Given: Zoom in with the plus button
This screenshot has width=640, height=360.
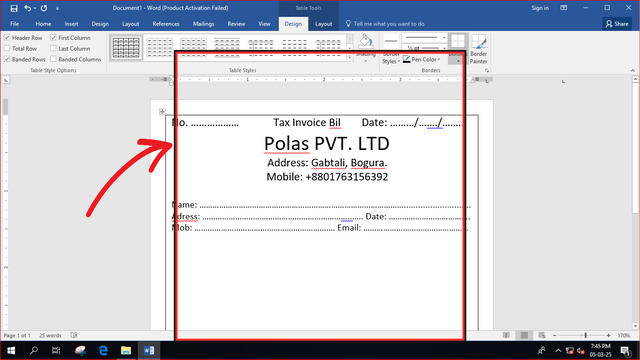Looking at the screenshot, I should coord(609,336).
